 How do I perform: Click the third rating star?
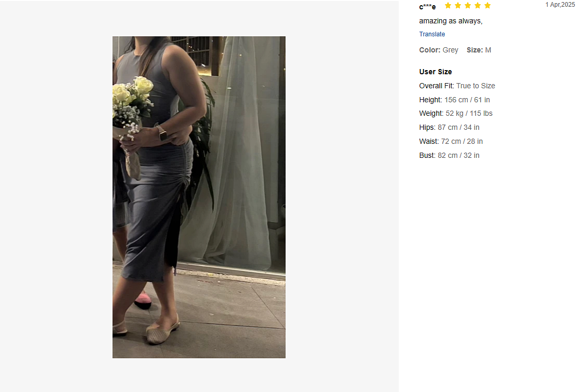tap(468, 6)
